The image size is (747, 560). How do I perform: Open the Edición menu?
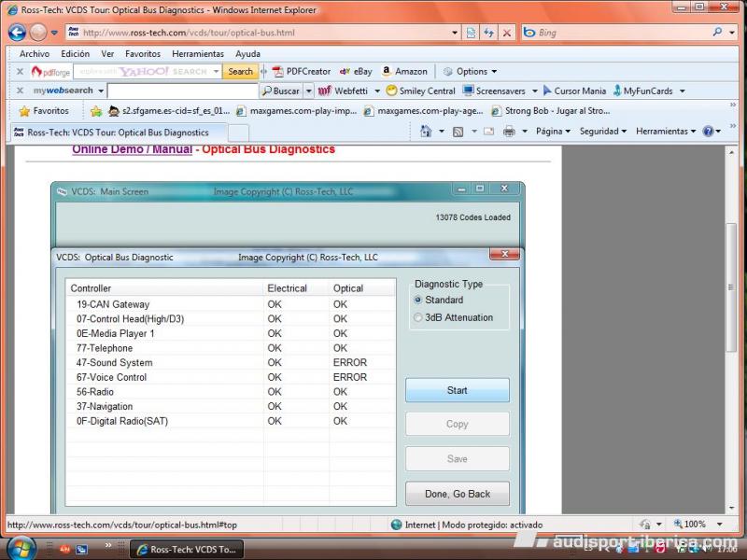[x=76, y=54]
